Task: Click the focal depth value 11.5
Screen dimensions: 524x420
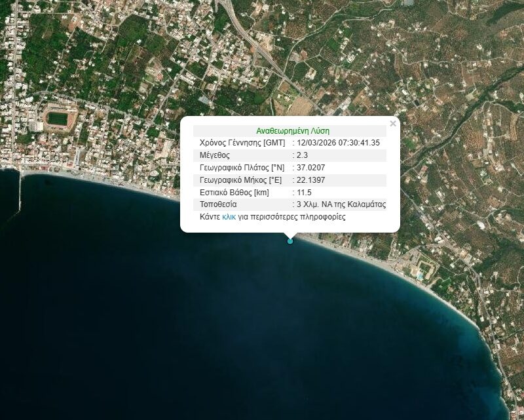Action: point(304,193)
